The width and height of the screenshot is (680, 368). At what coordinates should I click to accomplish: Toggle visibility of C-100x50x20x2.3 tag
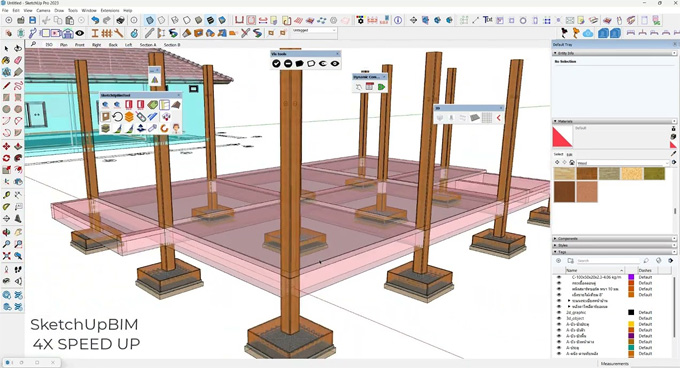click(x=559, y=277)
